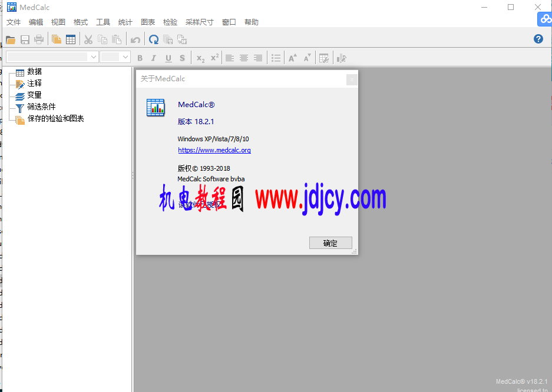Paste with the clipboard icon
Image resolution: width=552 pixels, height=392 pixels.
(117, 39)
